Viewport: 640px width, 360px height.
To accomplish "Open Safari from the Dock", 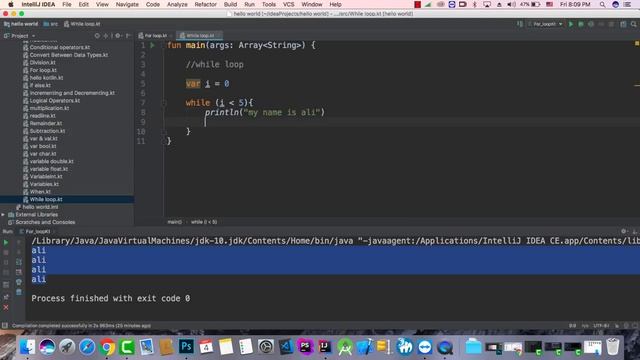I will point(87,347).
